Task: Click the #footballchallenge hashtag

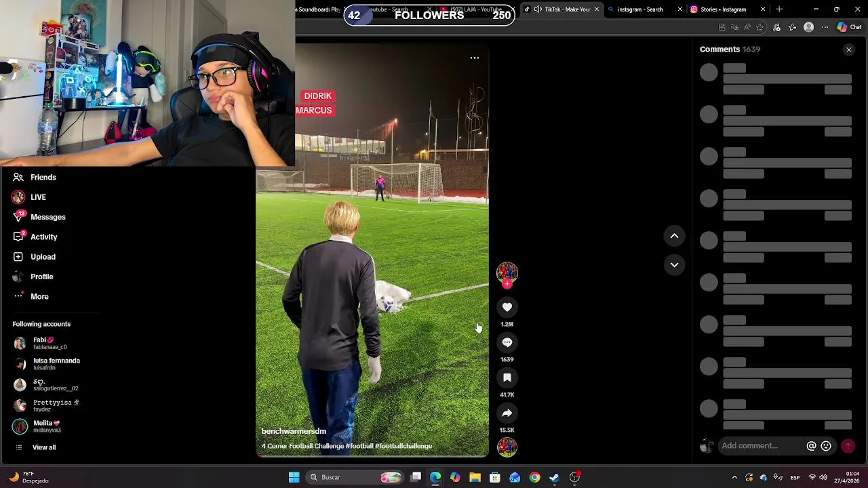Action: [403, 446]
